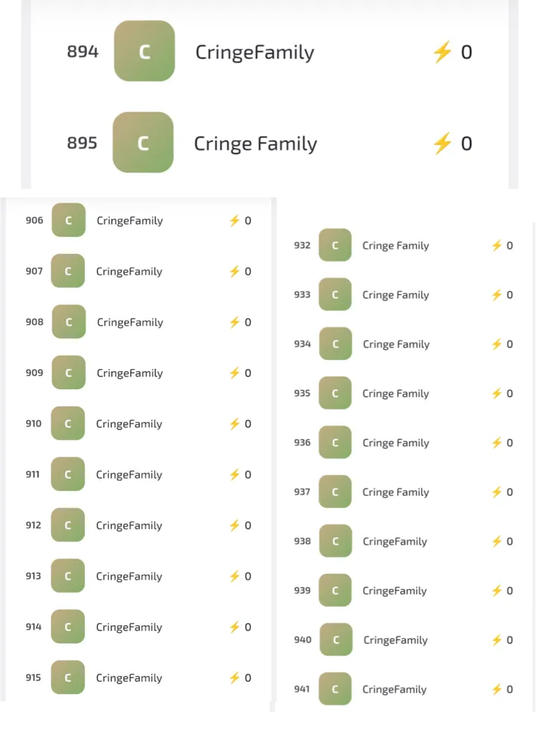Select the CringeFamily name at rank 939

pyautogui.click(x=394, y=590)
